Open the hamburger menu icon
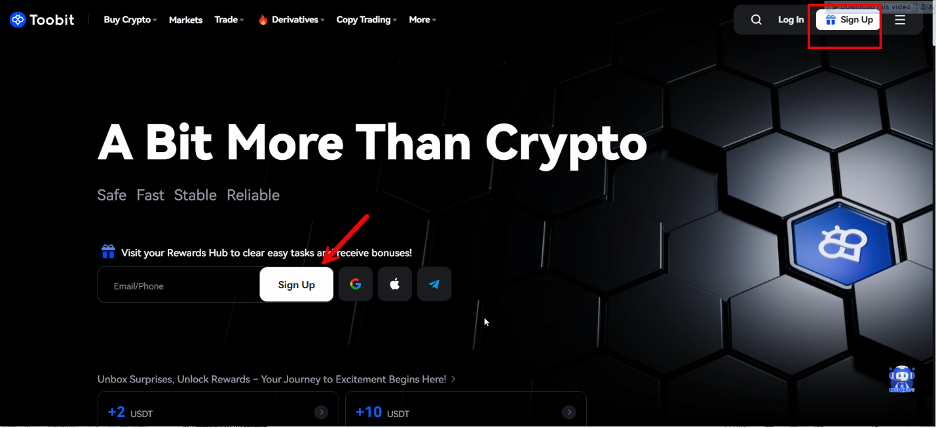 tap(900, 20)
